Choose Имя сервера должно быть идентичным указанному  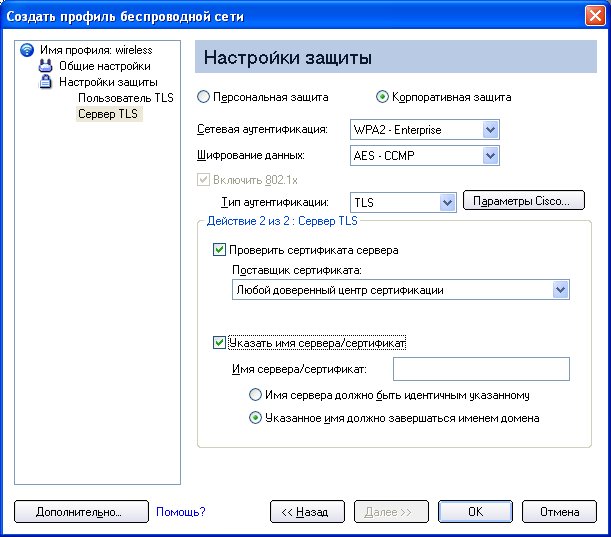click(255, 395)
